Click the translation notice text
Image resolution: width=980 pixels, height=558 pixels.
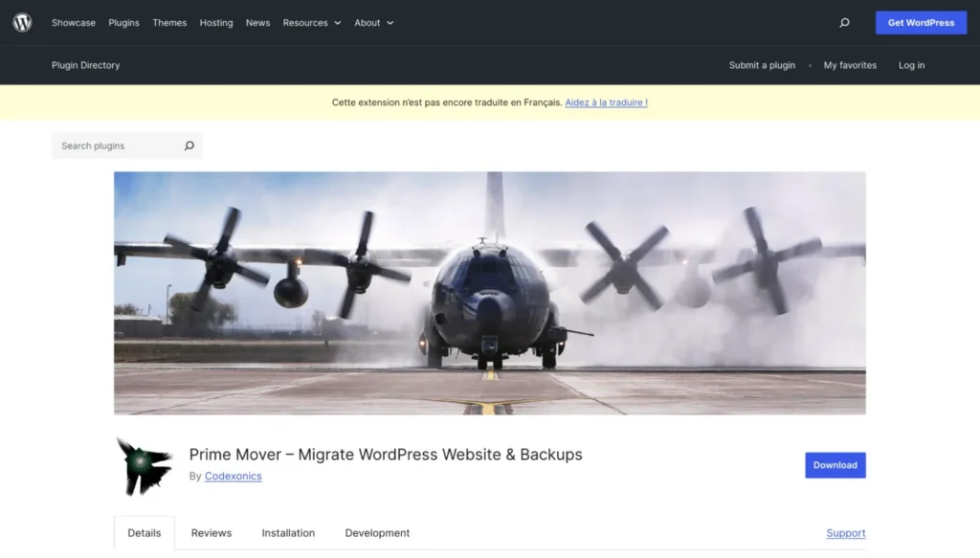pyautogui.click(x=447, y=102)
